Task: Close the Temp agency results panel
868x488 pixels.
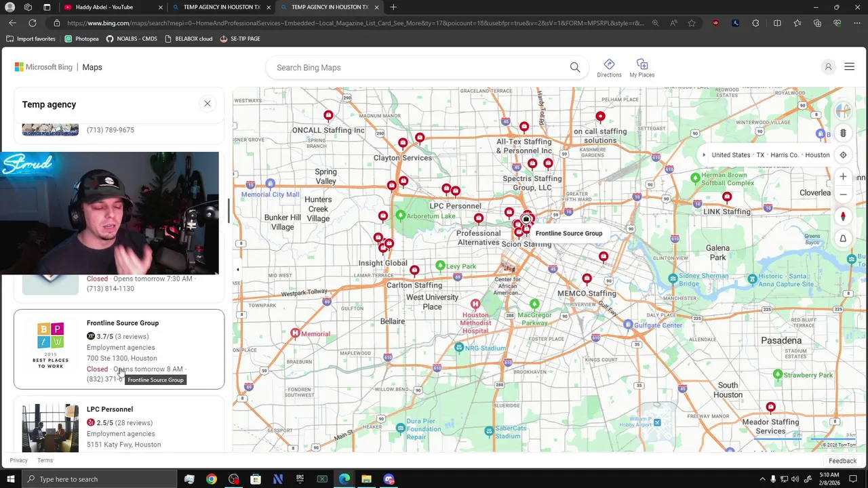Action: pos(208,104)
